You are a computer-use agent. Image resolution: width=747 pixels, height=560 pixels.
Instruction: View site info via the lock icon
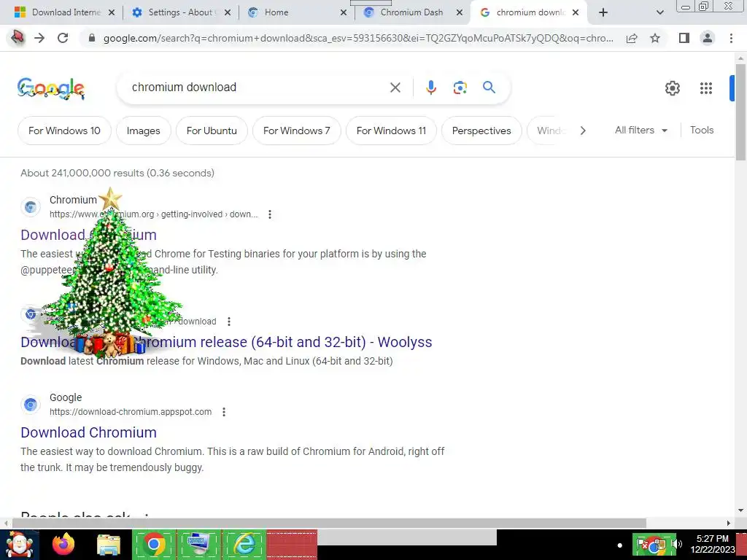point(92,38)
